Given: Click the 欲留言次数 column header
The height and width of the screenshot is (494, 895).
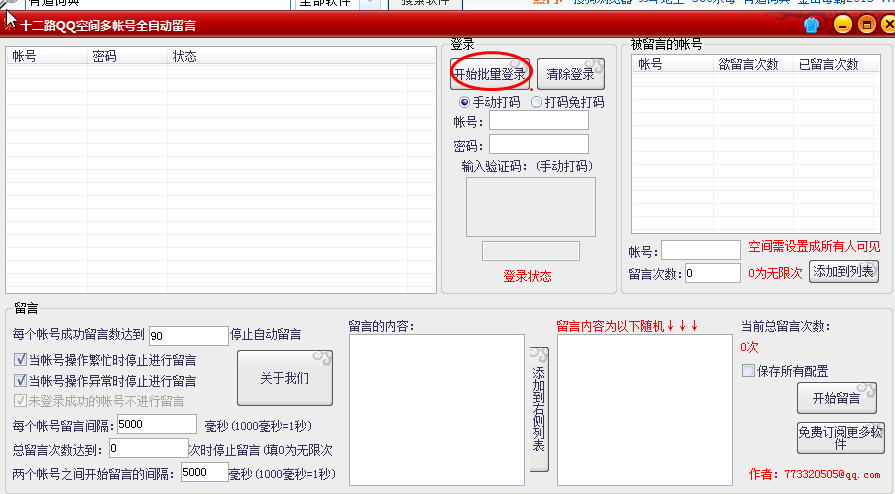Looking at the screenshot, I should [753, 64].
